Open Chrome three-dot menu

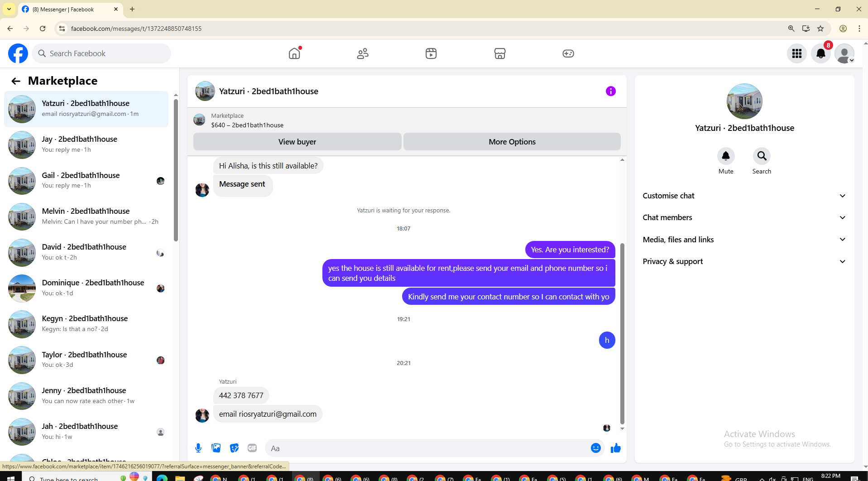point(859,29)
